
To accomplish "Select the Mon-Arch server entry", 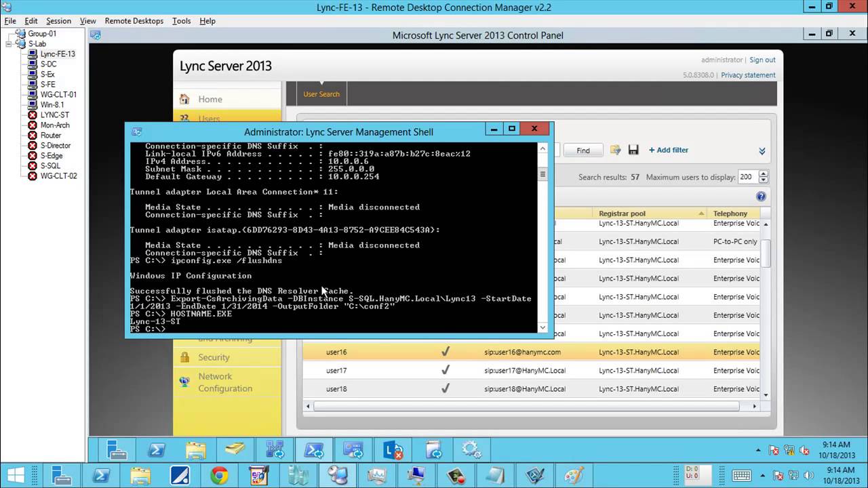I will 55,125.
